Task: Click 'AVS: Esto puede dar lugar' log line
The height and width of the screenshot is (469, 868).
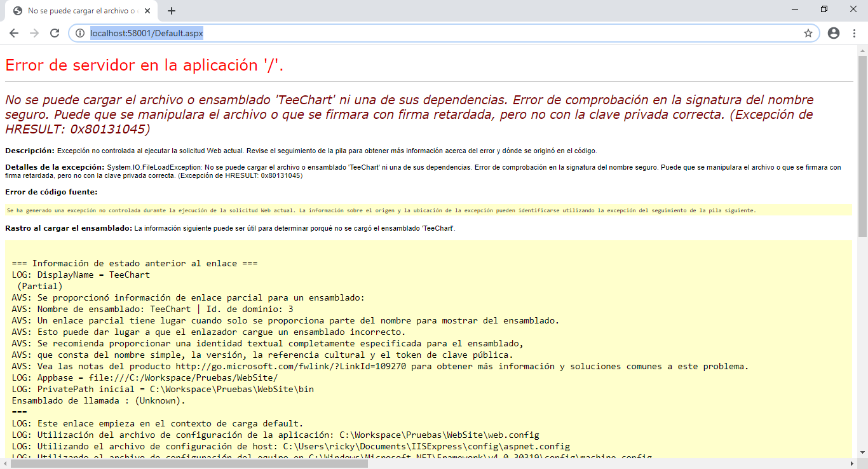Action: tap(208, 332)
